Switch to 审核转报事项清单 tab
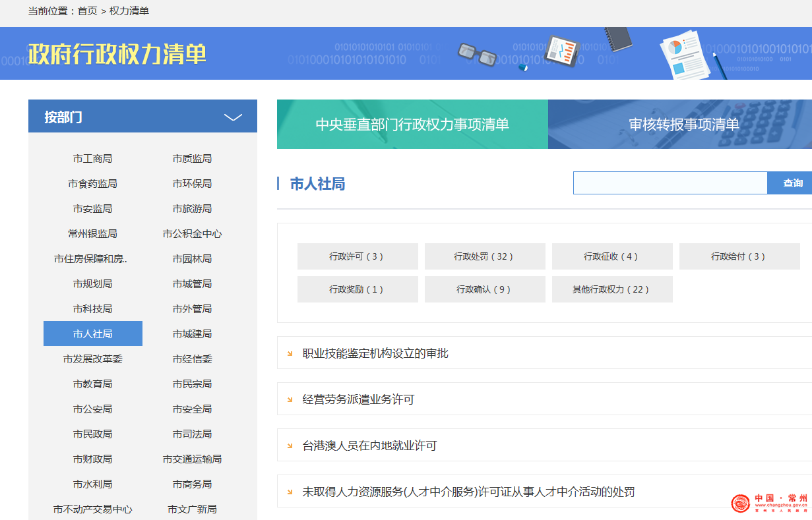The width and height of the screenshot is (812, 520). [683, 125]
